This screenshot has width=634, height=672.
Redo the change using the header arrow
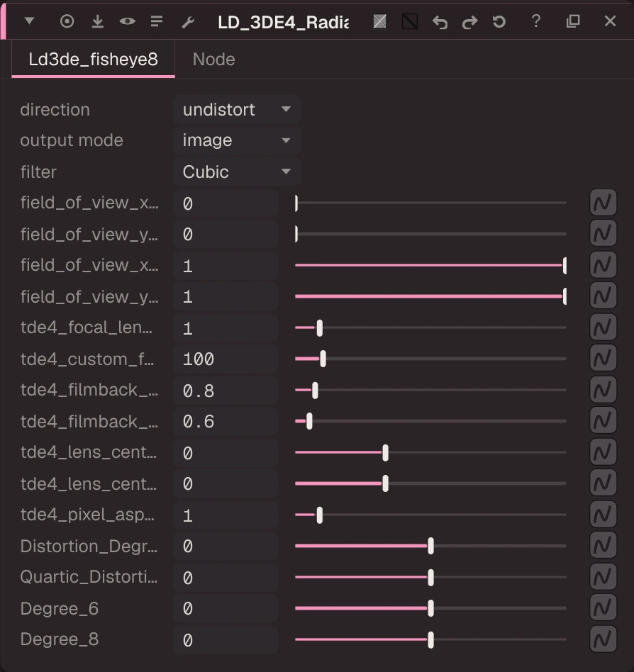point(469,22)
